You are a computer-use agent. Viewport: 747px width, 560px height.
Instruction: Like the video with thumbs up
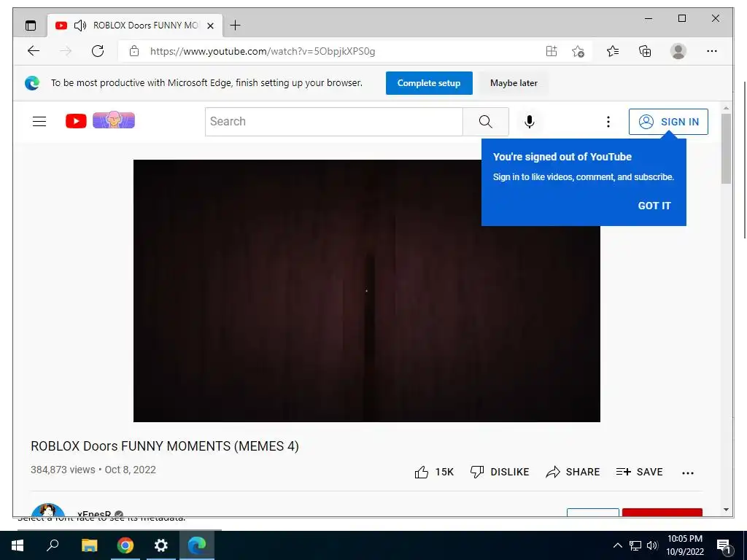coord(433,472)
